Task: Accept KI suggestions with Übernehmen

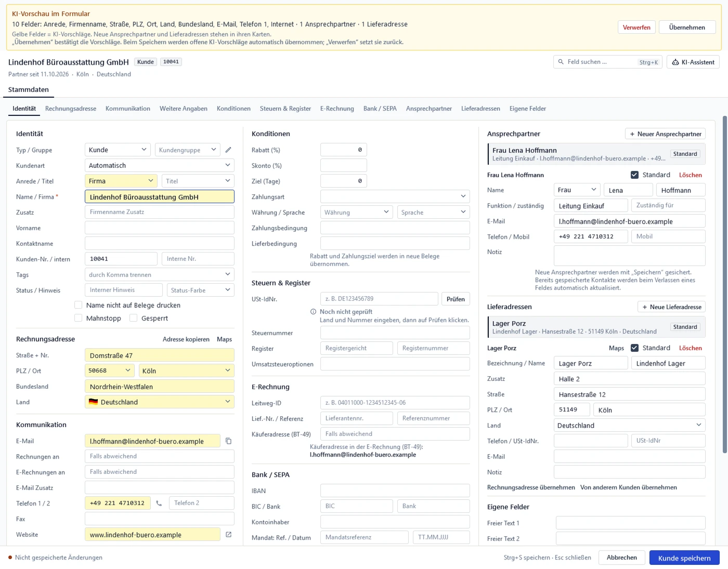Action: (687, 27)
